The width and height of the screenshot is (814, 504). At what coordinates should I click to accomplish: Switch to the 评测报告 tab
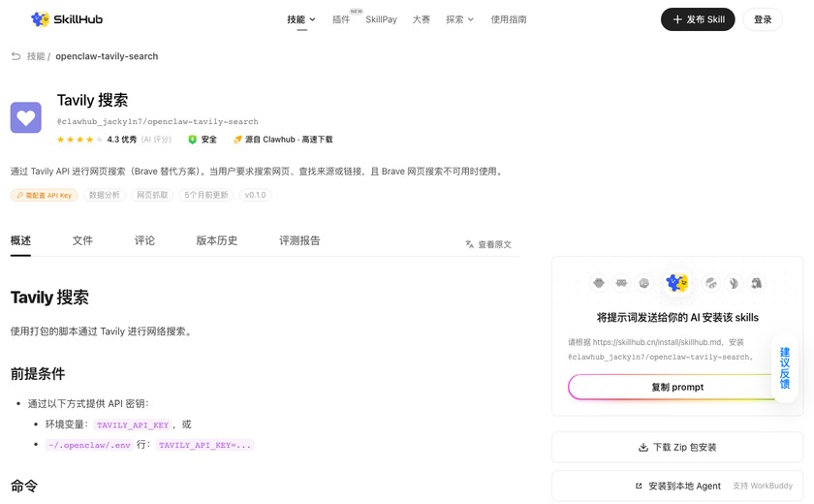coord(299,240)
